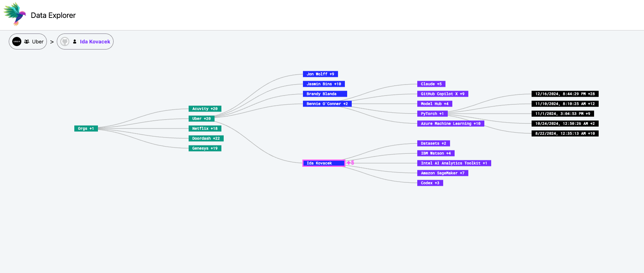Open the Codex +3 node
This screenshot has height=273, width=644.
[x=430, y=183]
